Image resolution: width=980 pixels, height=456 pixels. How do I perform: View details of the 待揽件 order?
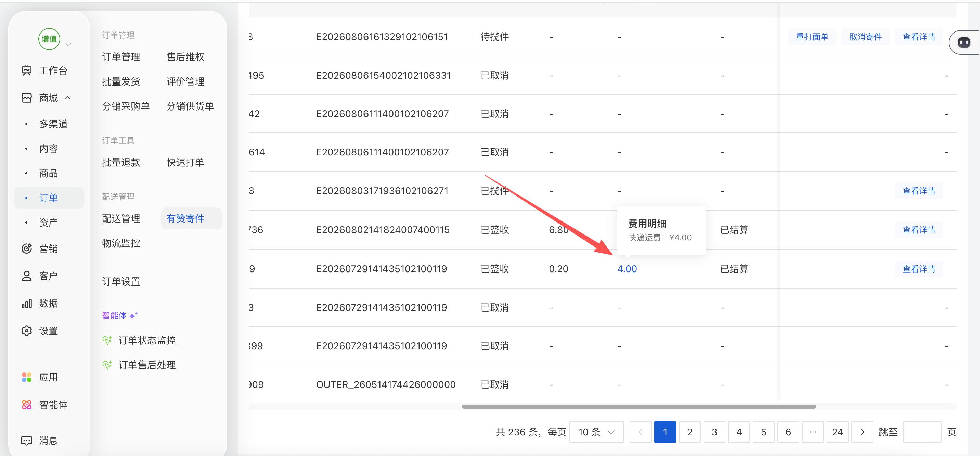(919, 37)
